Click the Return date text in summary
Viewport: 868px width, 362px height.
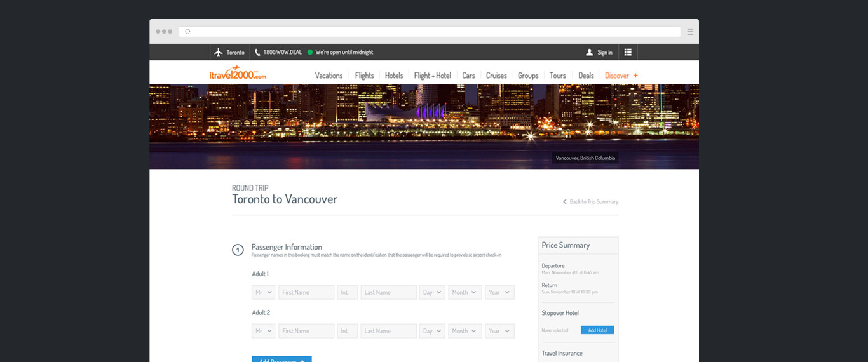[570, 292]
